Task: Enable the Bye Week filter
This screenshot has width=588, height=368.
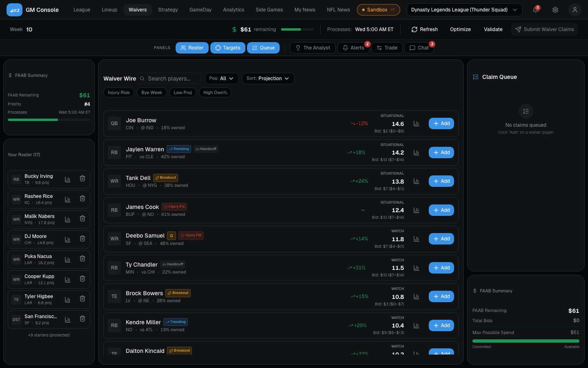Action: [152, 92]
